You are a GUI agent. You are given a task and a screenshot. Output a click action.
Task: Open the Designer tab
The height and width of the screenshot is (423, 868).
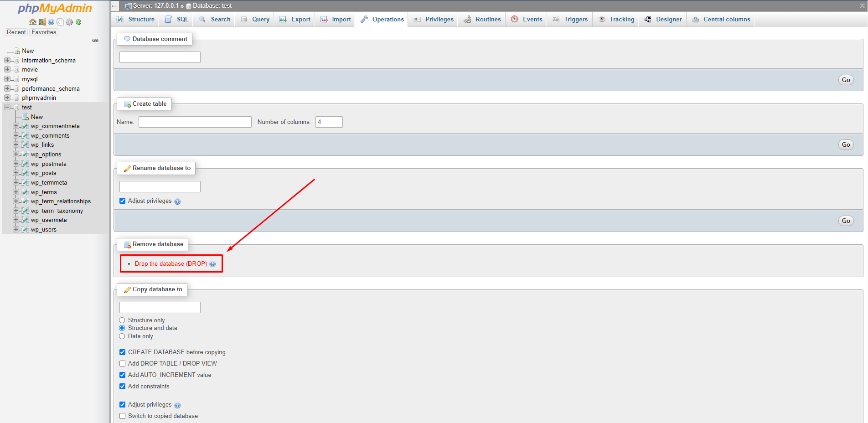[663, 19]
